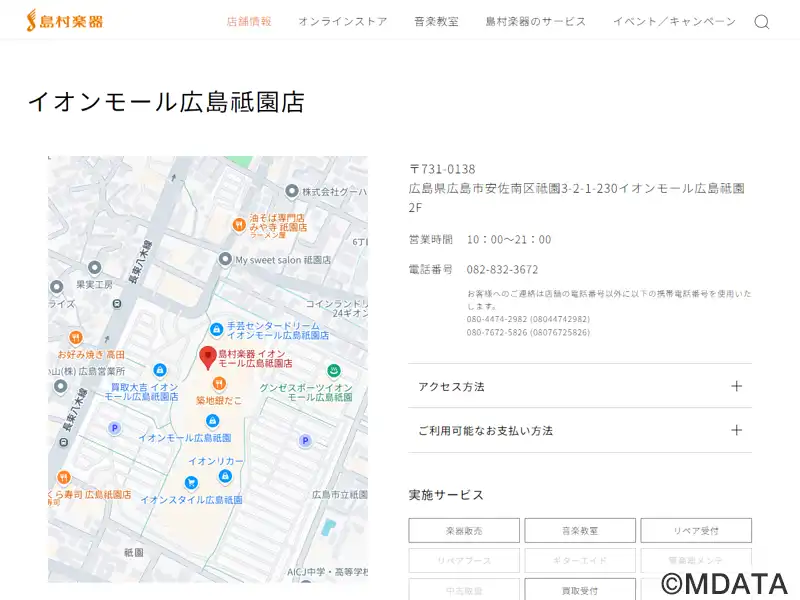This screenshot has height=600, width=800.
Task: Open the search magnifier icon
Action: [x=762, y=22]
